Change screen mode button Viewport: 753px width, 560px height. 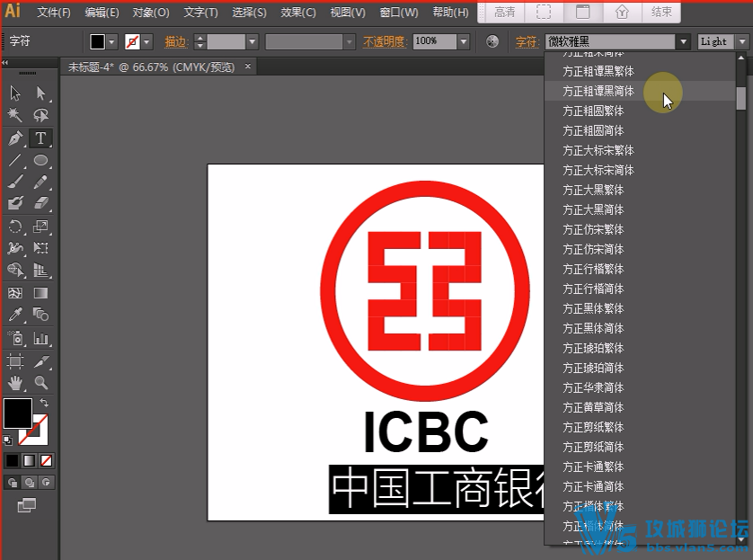[x=26, y=505]
